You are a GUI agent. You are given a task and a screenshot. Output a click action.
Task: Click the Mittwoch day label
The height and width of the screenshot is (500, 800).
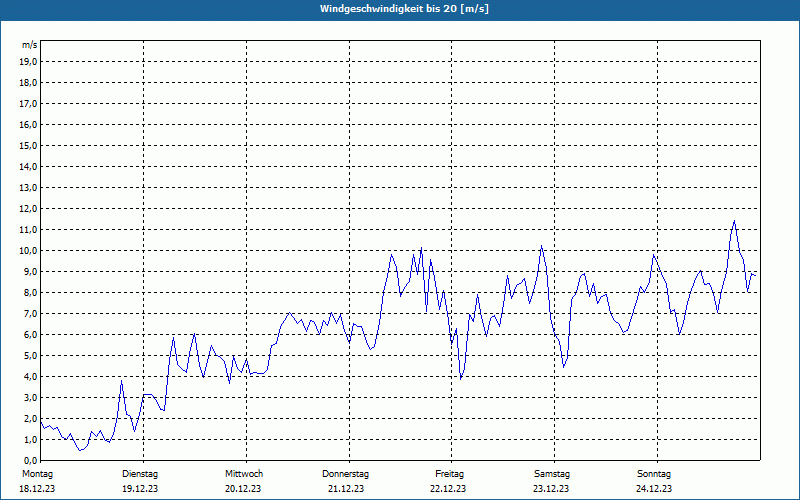[244, 474]
